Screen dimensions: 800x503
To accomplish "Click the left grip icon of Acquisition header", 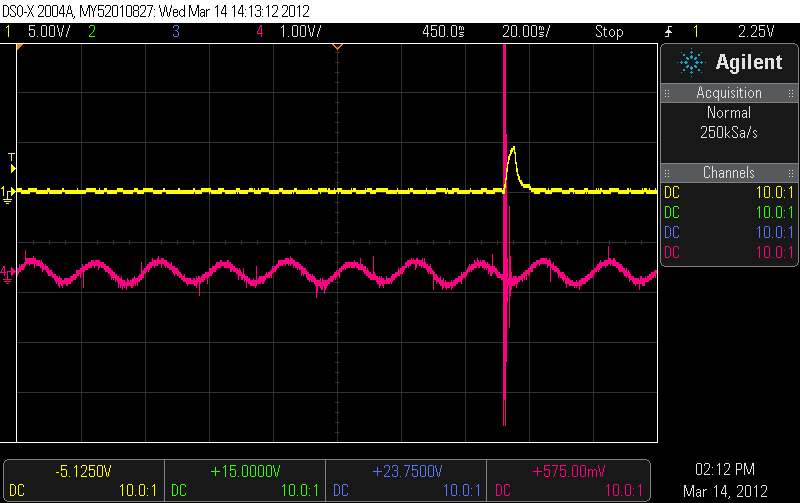I will tap(667, 93).
